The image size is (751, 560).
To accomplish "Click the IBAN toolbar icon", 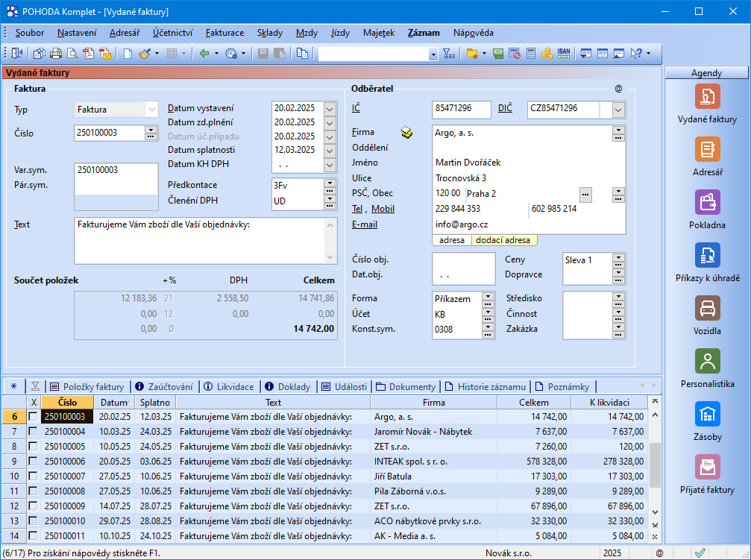I will (x=564, y=54).
